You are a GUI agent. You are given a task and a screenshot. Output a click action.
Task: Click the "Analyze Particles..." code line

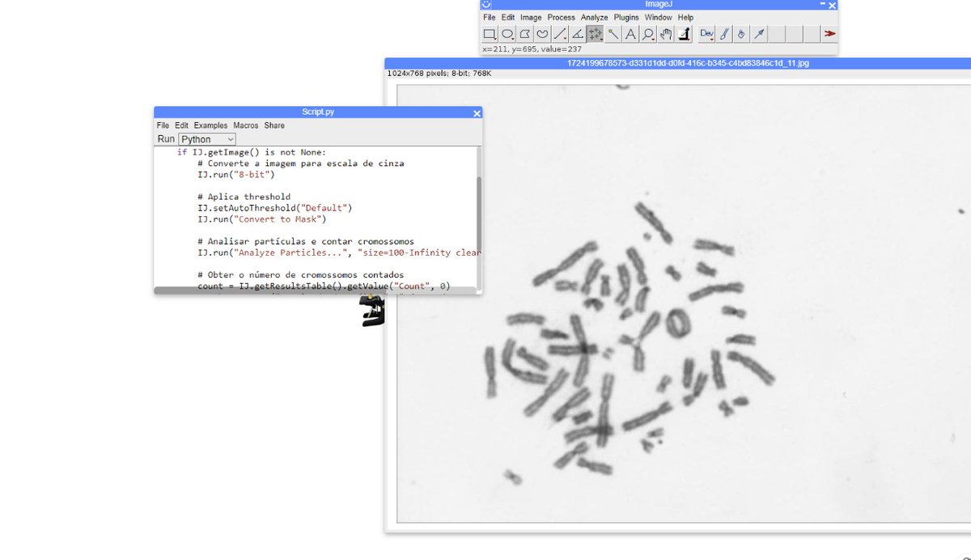tap(339, 252)
